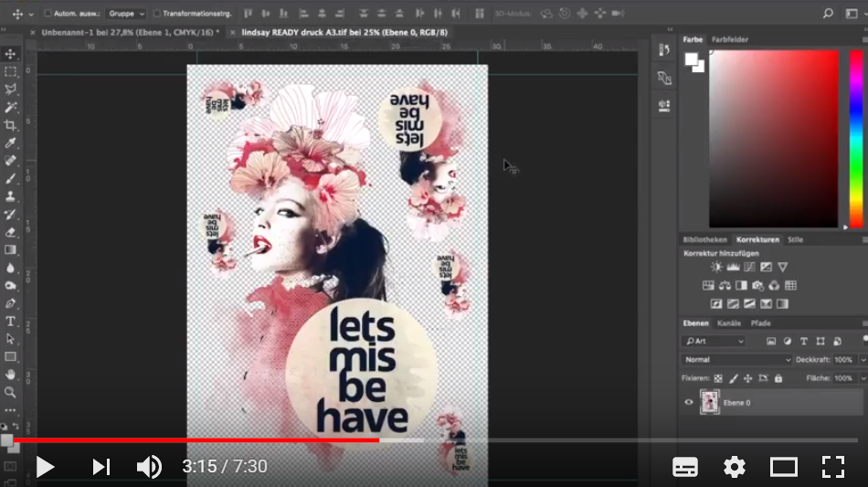Toggle lock position

(x=748, y=378)
